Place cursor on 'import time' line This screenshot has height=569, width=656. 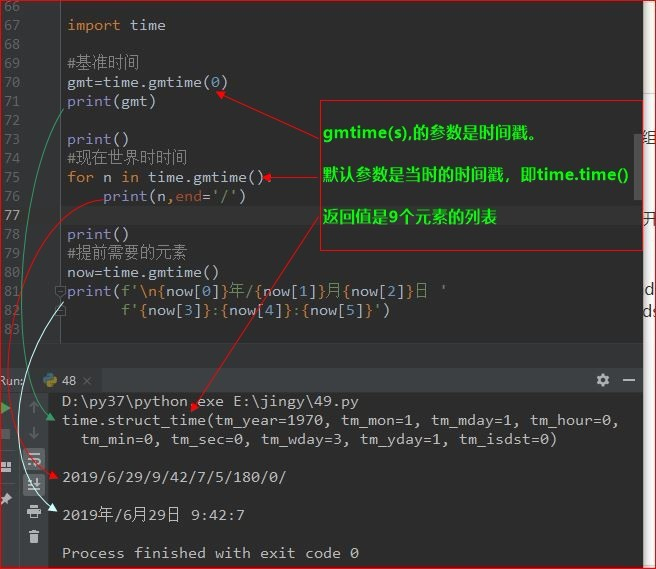click(116, 25)
